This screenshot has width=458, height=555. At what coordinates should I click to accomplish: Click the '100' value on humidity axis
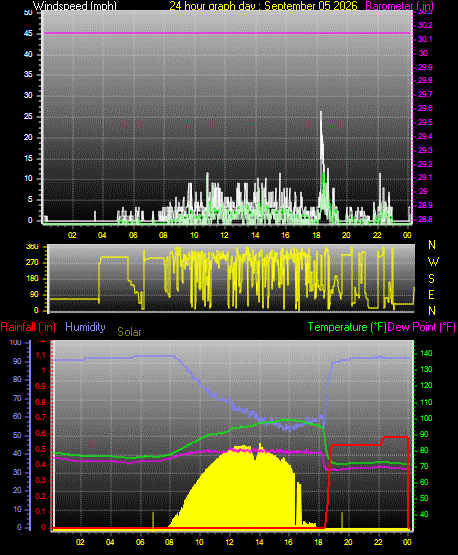(15, 342)
